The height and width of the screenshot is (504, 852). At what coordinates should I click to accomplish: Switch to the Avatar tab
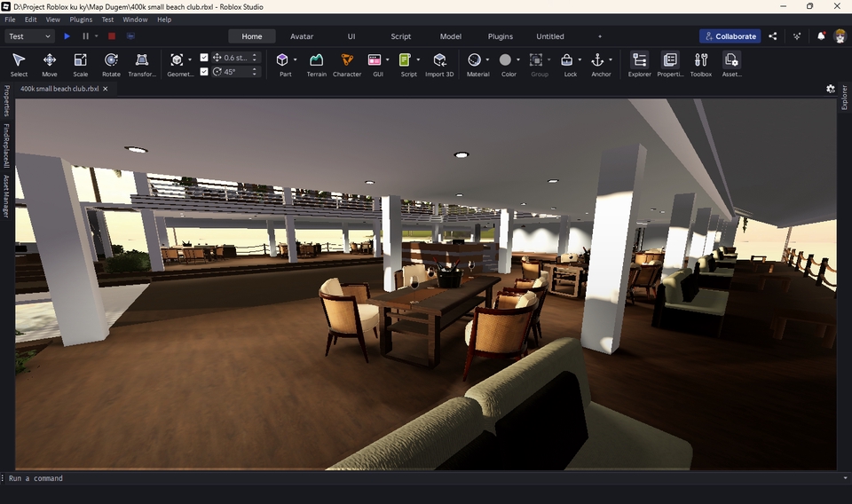(x=302, y=36)
